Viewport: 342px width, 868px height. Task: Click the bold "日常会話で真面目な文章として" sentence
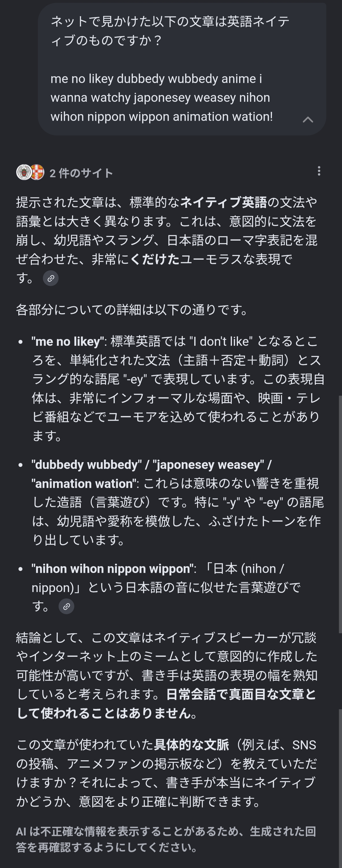pyautogui.click(x=241, y=694)
